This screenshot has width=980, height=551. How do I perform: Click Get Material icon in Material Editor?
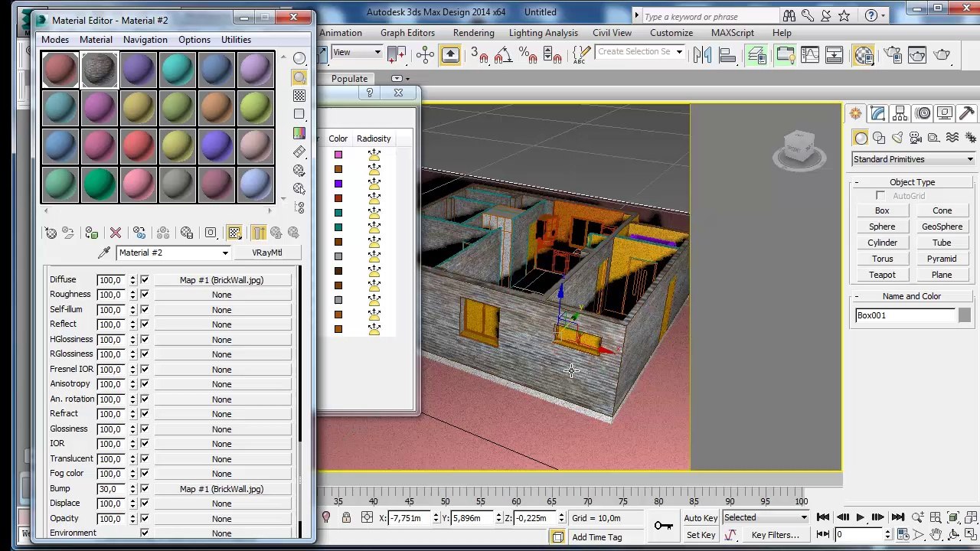click(51, 233)
